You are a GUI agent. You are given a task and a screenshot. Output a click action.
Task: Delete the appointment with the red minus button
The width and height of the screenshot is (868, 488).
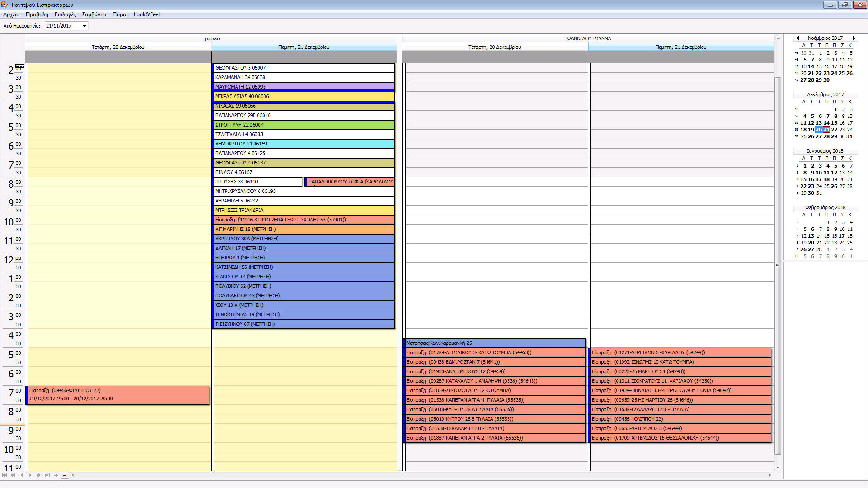tap(65, 475)
